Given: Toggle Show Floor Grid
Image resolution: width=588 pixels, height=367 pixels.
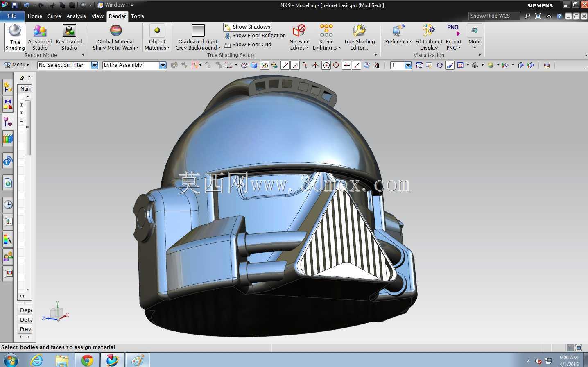Looking at the screenshot, I should coord(248,45).
